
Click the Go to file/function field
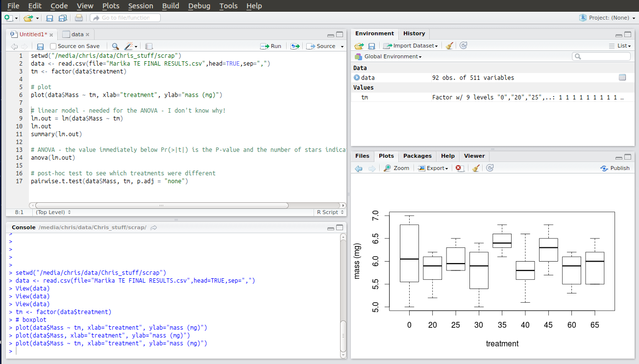125,18
